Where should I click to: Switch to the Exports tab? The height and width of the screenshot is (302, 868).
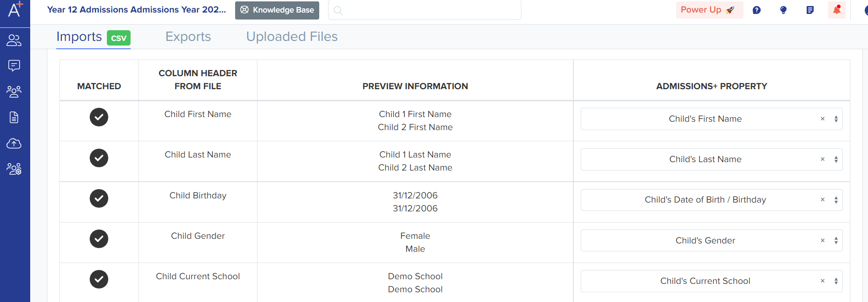click(188, 37)
